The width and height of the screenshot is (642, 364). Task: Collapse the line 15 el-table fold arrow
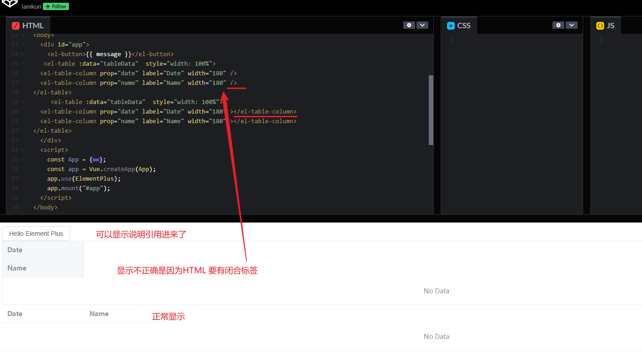coord(22,64)
